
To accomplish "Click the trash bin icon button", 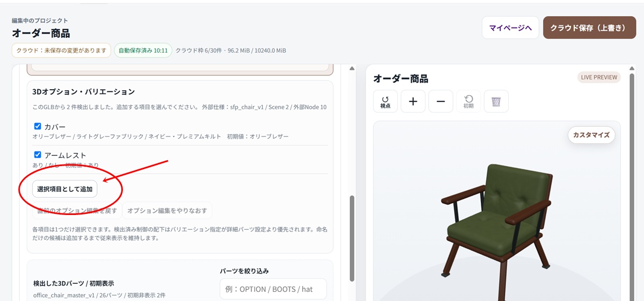I will tap(496, 101).
